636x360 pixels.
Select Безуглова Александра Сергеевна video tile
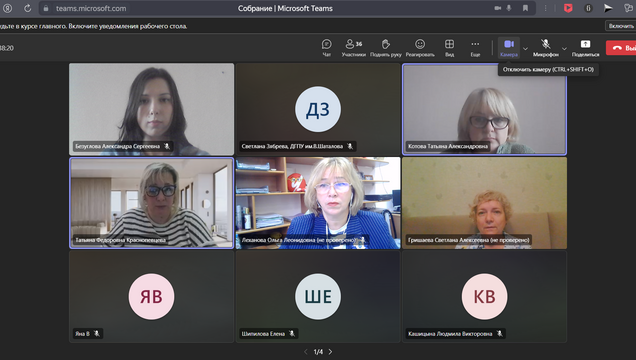(151, 109)
